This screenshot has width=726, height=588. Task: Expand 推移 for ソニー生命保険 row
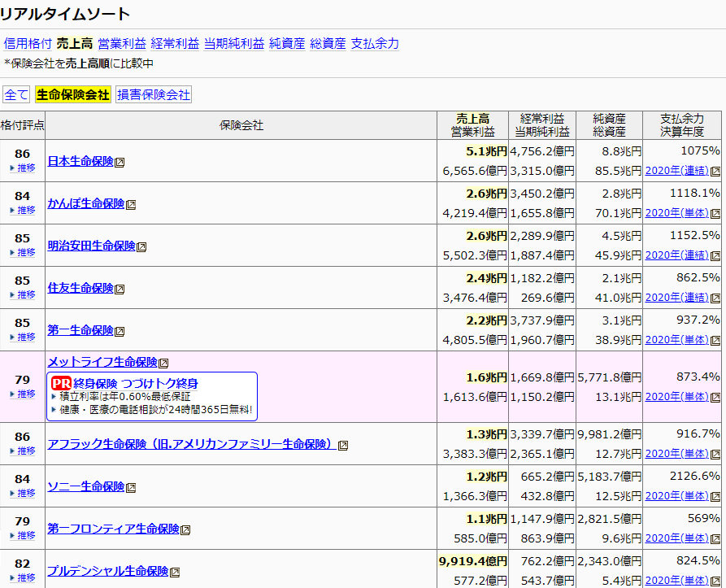coord(23,493)
